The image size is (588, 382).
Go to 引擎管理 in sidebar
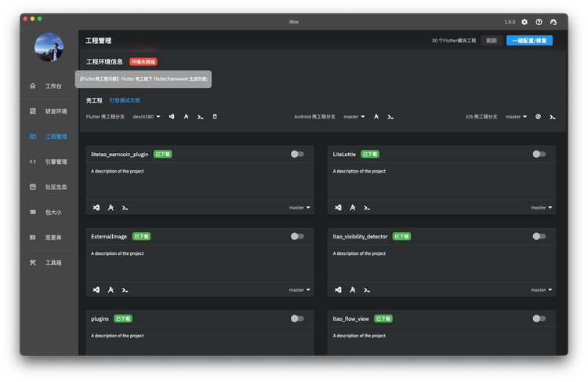[49, 162]
